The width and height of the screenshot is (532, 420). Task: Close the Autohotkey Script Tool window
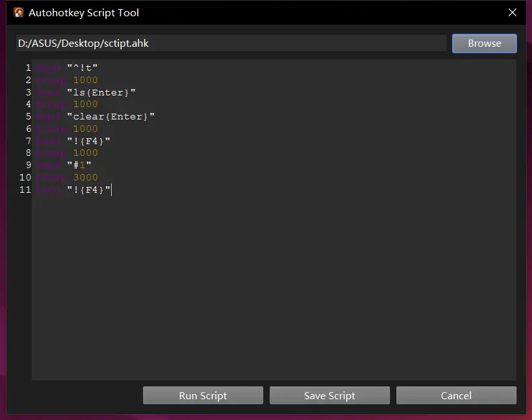click(513, 12)
